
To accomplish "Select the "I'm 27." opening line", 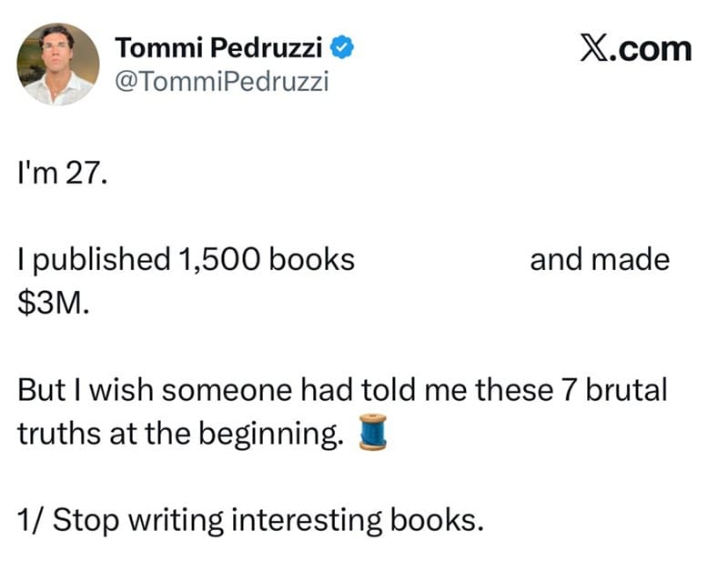I will (x=62, y=173).
